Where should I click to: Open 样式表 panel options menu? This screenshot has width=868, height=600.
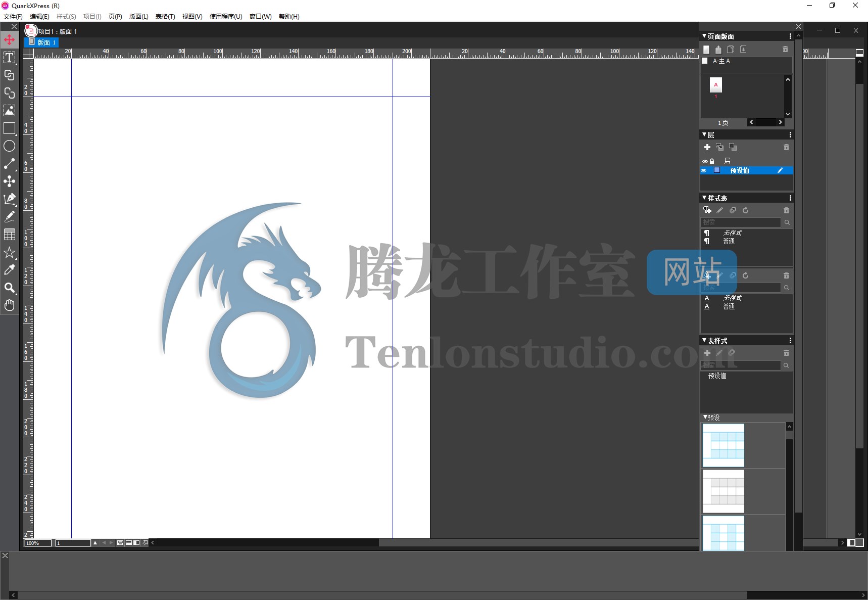click(790, 198)
